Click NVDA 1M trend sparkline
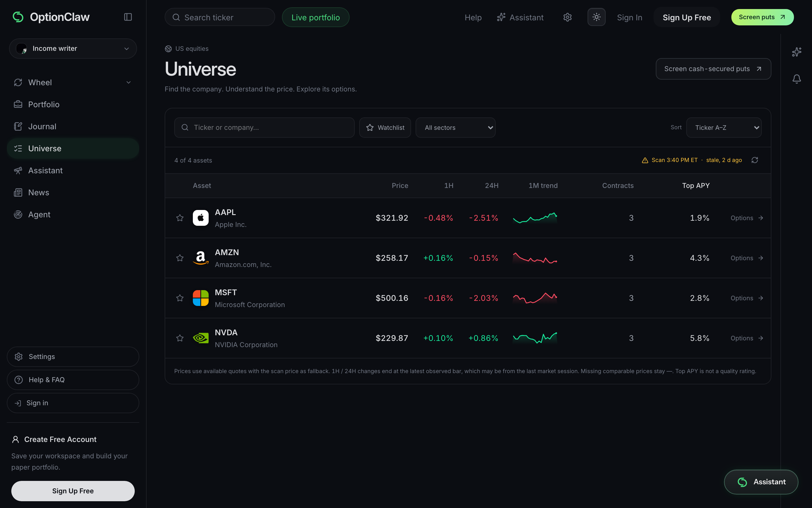Image resolution: width=812 pixels, height=508 pixels. point(535,338)
